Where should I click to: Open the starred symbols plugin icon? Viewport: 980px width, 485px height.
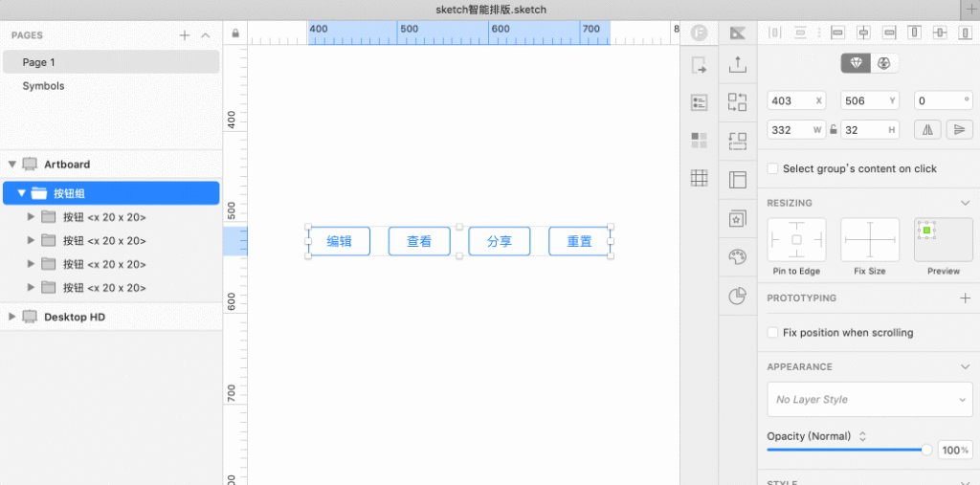[x=738, y=218]
